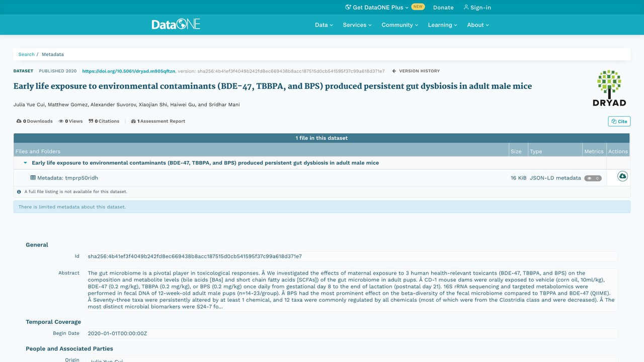Click the Begin Date value field
Image resolution: width=644 pixels, height=362 pixels.
(352, 333)
